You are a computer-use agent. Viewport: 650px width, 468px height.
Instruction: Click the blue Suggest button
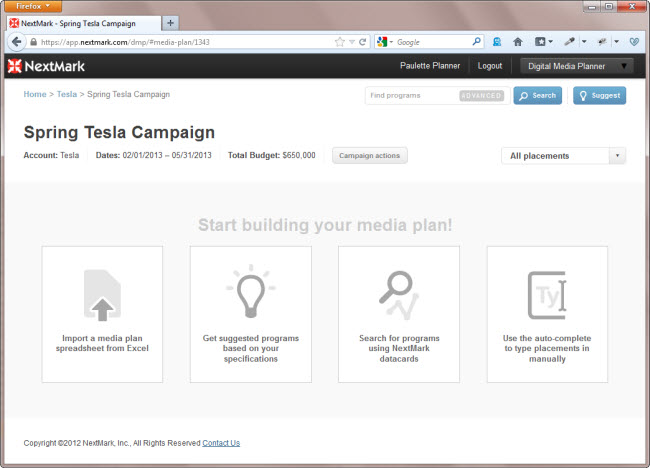click(599, 95)
